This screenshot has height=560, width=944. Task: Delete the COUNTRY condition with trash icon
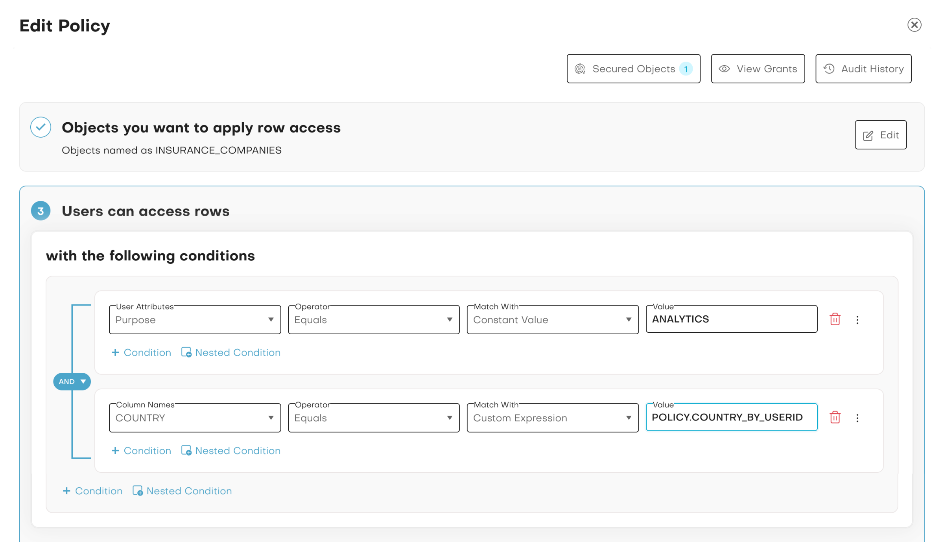835,417
